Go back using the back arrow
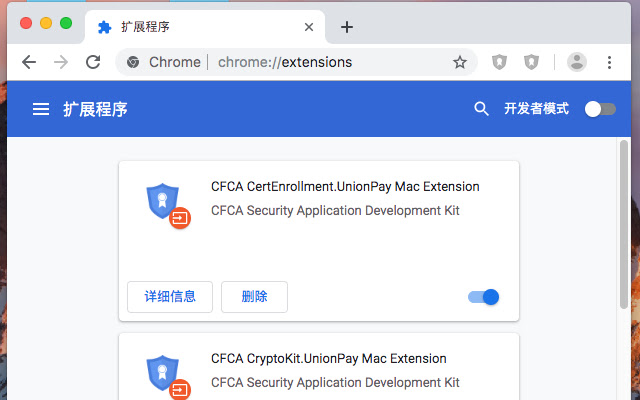Image resolution: width=640 pixels, height=400 pixels. pyautogui.click(x=29, y=62)
